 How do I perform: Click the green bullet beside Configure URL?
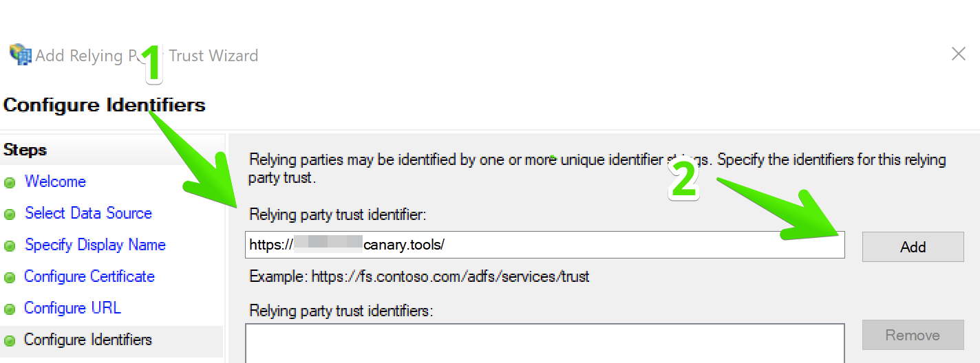pyautogui.click(x=10, y=309)
